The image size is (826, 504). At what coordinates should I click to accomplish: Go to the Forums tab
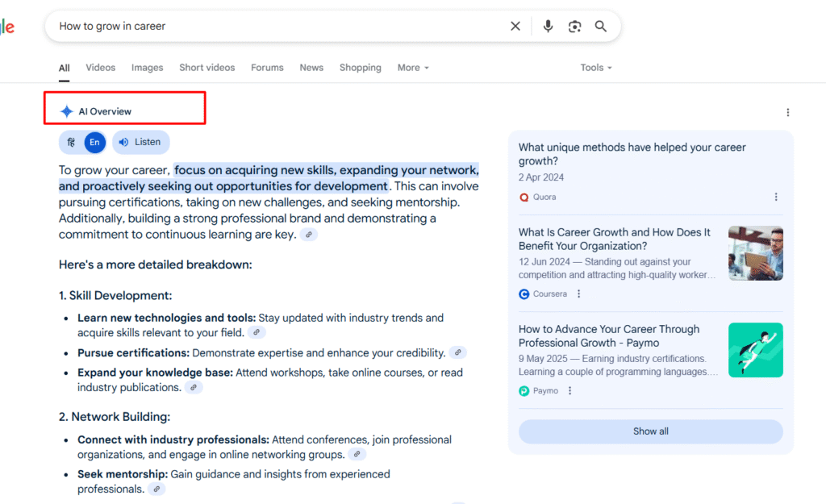click(x=267, y=68)
